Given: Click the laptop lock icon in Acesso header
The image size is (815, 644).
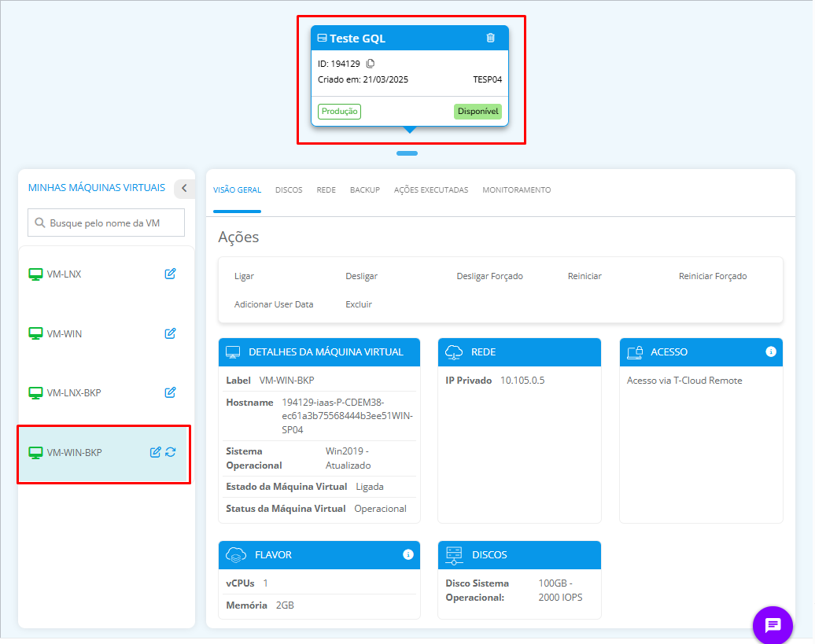Looking at the screenshot, I should (635, 352).
